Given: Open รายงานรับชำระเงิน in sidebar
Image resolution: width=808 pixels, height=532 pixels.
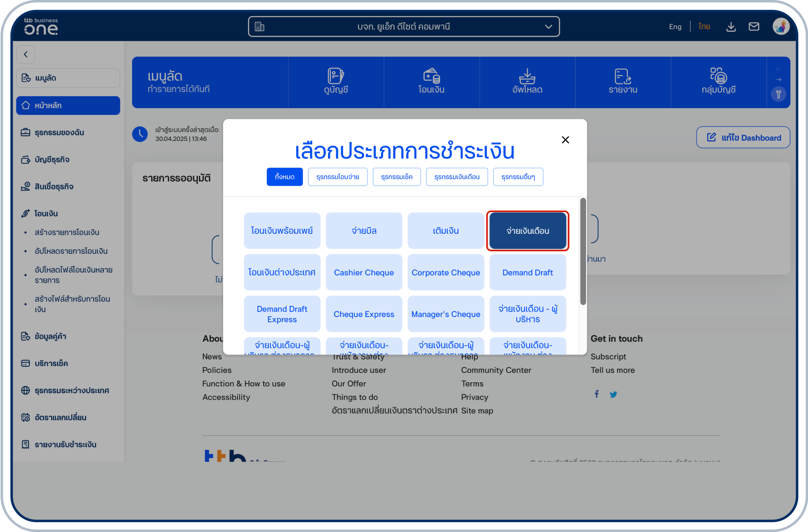Looking at the screenshot, I should [x=65, y=444].
